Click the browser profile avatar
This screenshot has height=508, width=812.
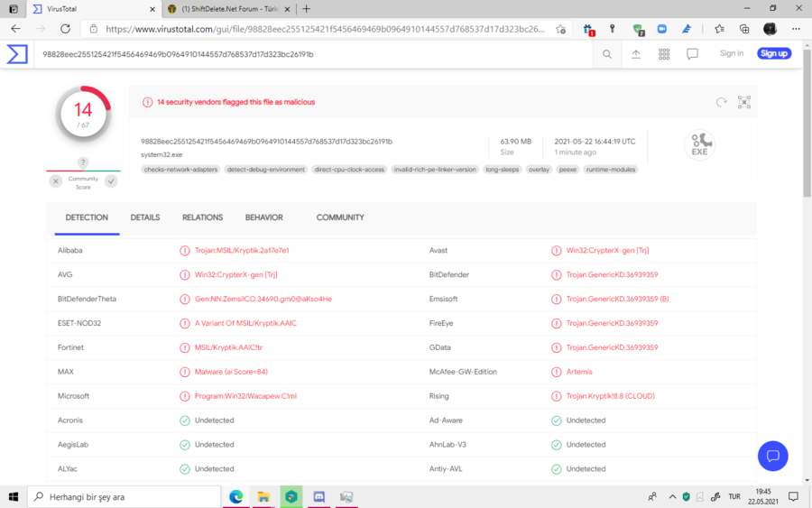point(770,29)
